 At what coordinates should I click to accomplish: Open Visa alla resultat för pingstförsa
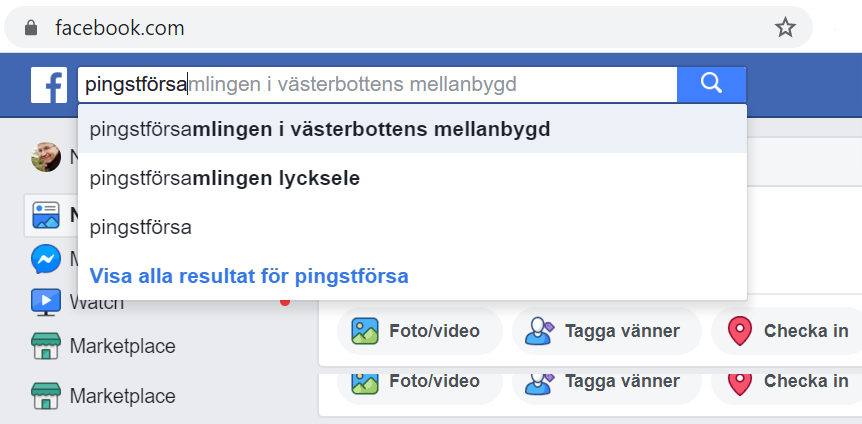click(249, 276)
